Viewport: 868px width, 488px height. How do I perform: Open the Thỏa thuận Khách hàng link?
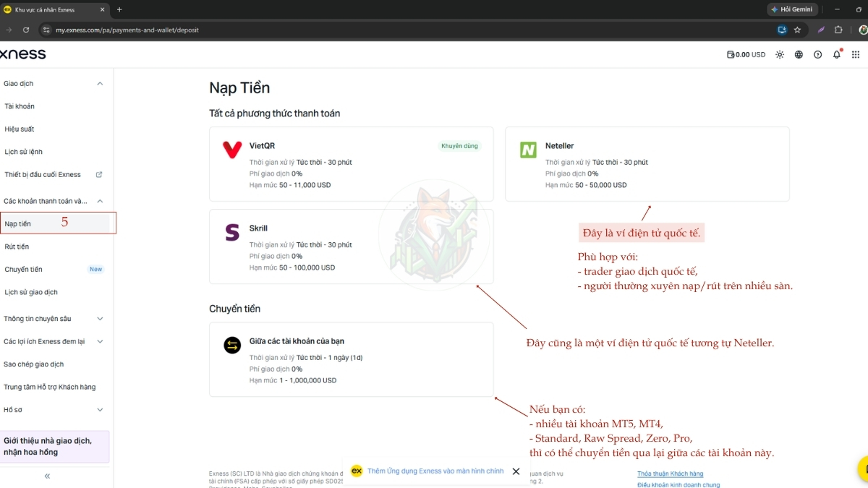(x=670, y=474)
